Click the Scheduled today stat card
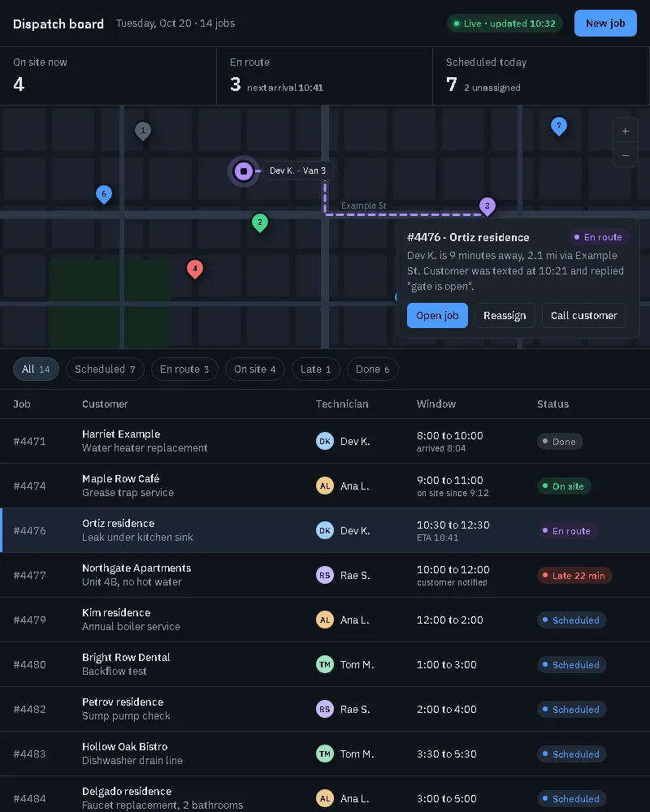The image size is (650, 812). (541, 76)
